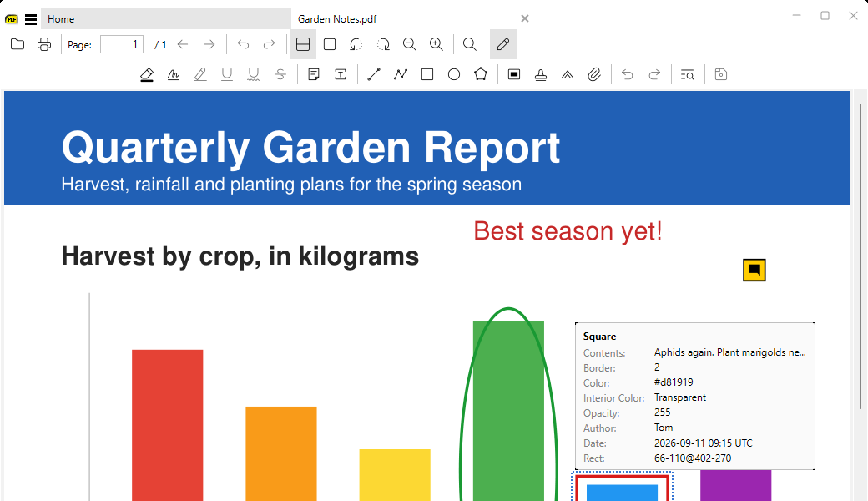
Task: Rotate the page right
Action: point(383,44)
